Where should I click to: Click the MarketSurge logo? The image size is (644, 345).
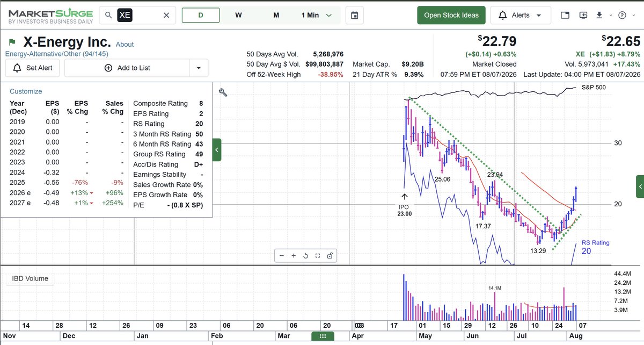(x=50, y=16)
